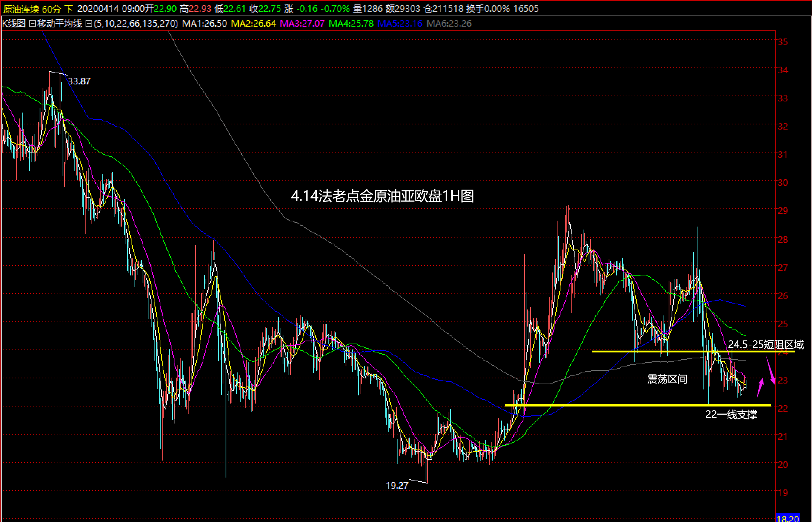Click the blue 18.20 price tag
Image resolution: width=812 pixels, height=522 pixels.
pos(788,518)
